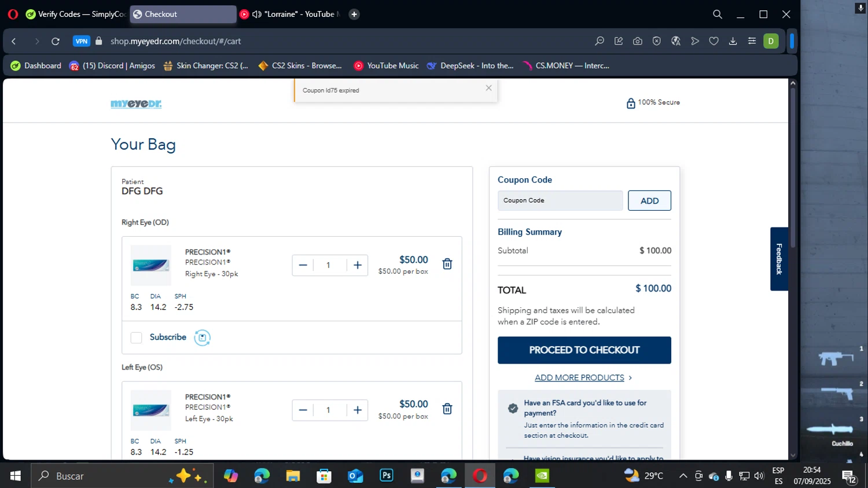The image size is (868, 488).
Task: Click the volume icon in system tray
Action: point(759,476)
